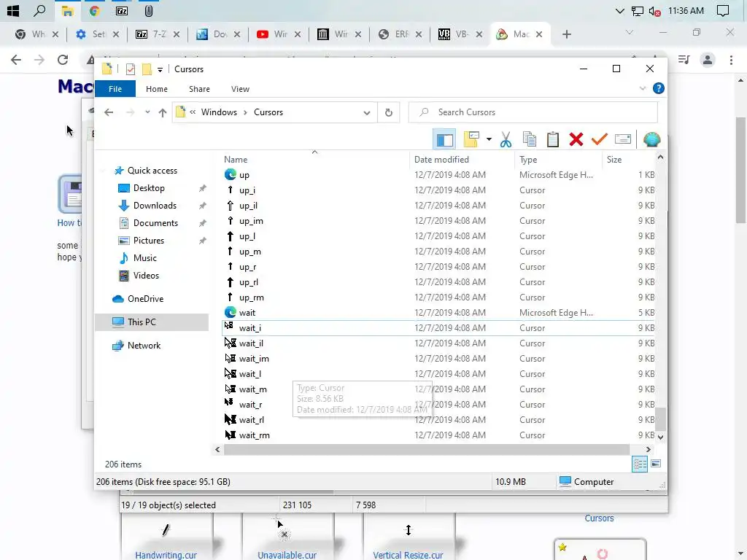This screenshot has width=747, height=560.
Task: Select OneDrive in the navigation pane
Action: 145,299
